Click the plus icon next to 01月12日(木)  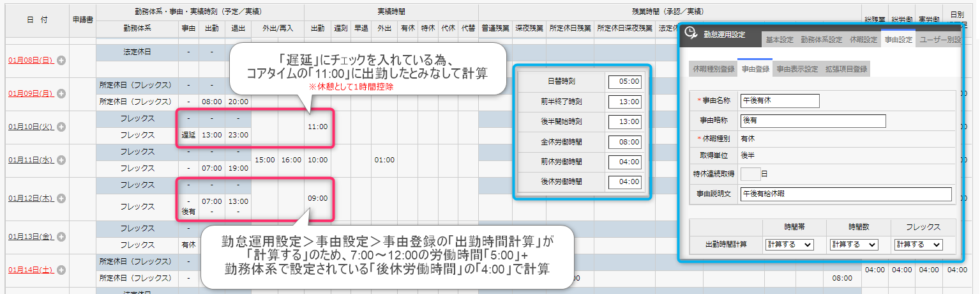(x=63, y=198)
